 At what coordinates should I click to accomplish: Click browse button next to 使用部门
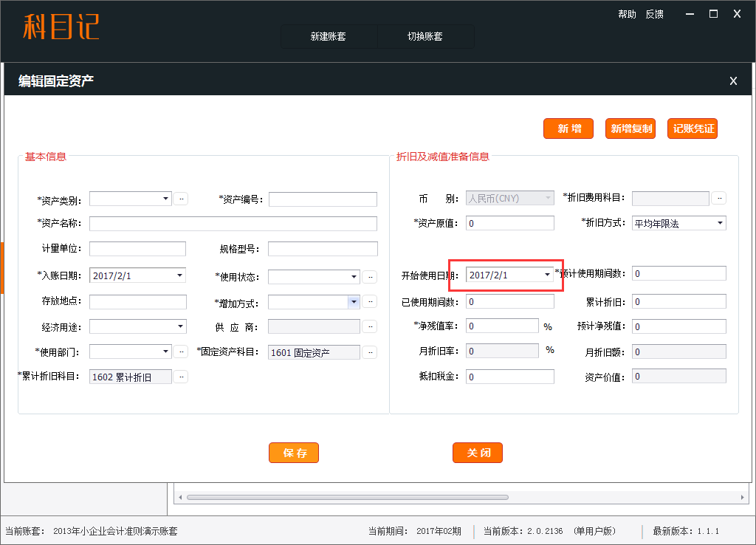[x=181, y=352]
